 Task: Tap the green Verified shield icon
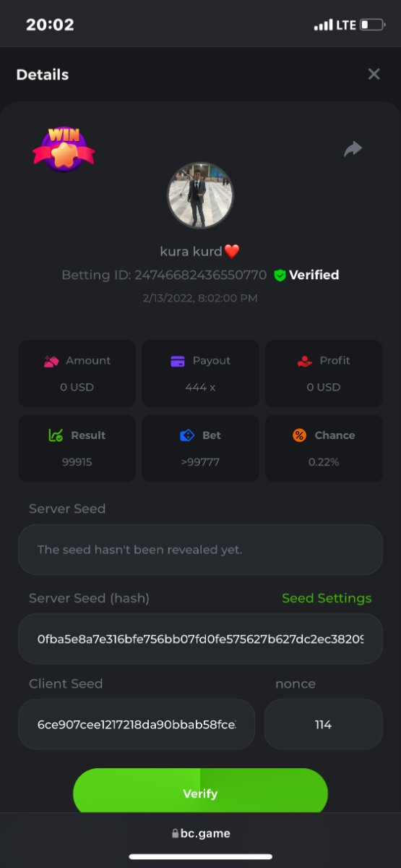coord(280,276)
